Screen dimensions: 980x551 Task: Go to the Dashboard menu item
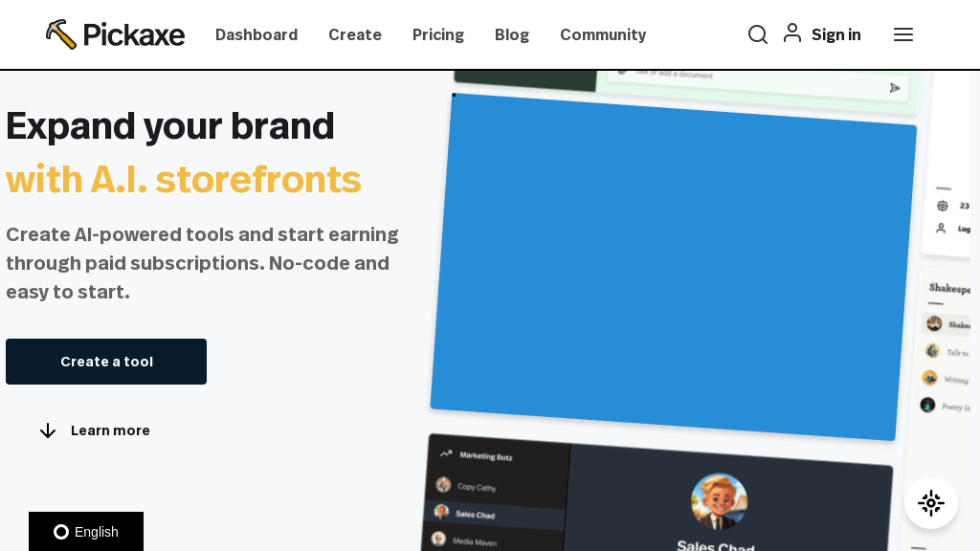[256, 34]
